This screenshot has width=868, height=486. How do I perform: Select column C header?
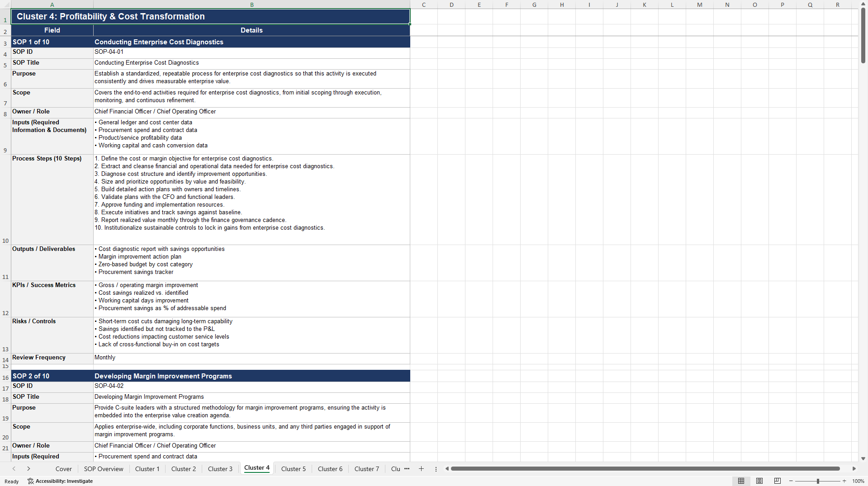[424, 5]
